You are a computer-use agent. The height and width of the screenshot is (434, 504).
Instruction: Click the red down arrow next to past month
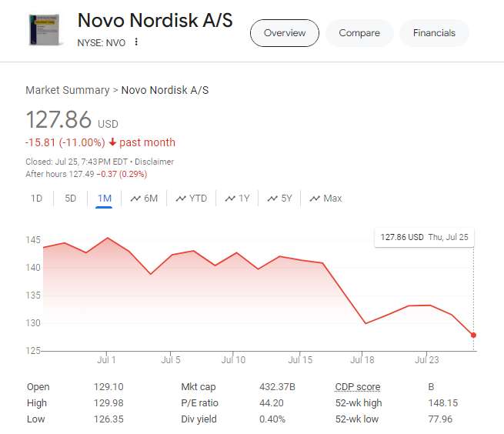point(112,142)
